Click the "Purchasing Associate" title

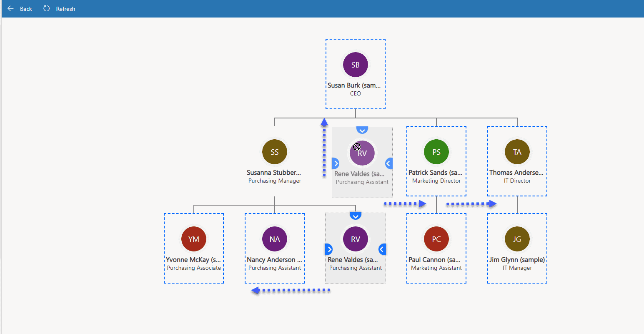tap(194, 268)
